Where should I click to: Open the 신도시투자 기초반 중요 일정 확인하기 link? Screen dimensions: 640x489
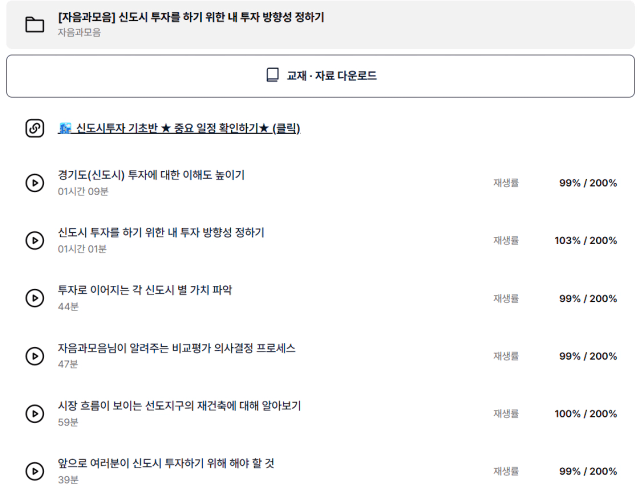click(x=179, y=128)
